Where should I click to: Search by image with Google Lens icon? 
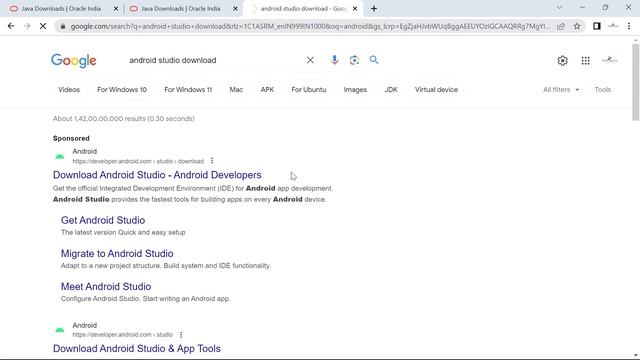[x=354, y=60]
